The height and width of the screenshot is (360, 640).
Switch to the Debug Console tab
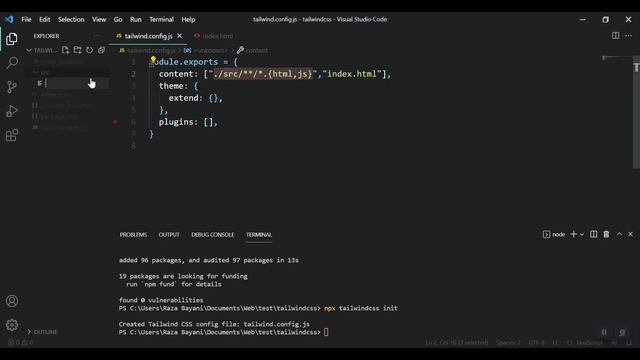pyautogui.click(x=212, y=235)
